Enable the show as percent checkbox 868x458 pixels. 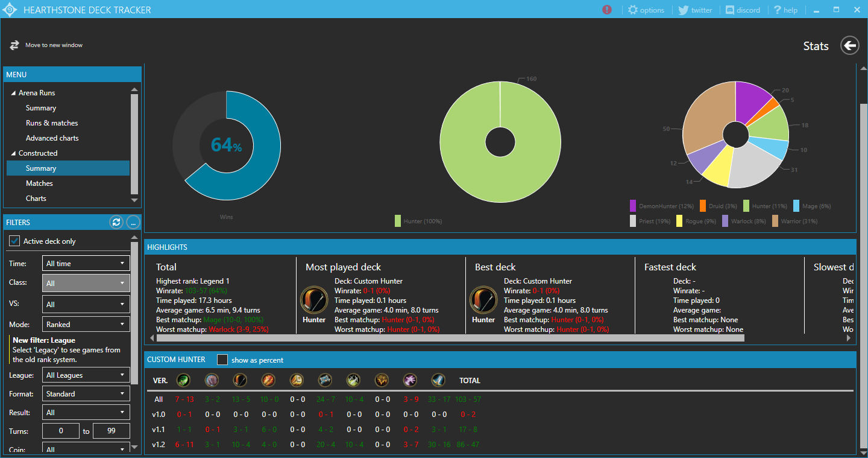point(222,360)
